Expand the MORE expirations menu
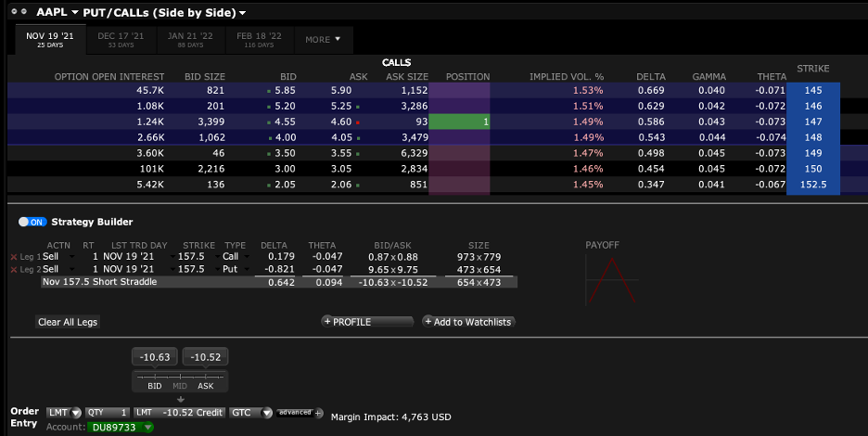This screenshot has height=436, width=868. [x=323, y=40]
